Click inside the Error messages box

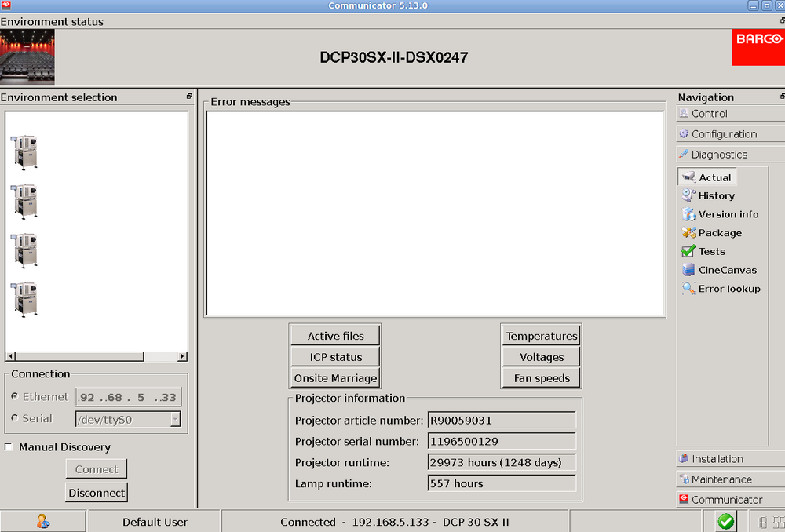[435, 213]
